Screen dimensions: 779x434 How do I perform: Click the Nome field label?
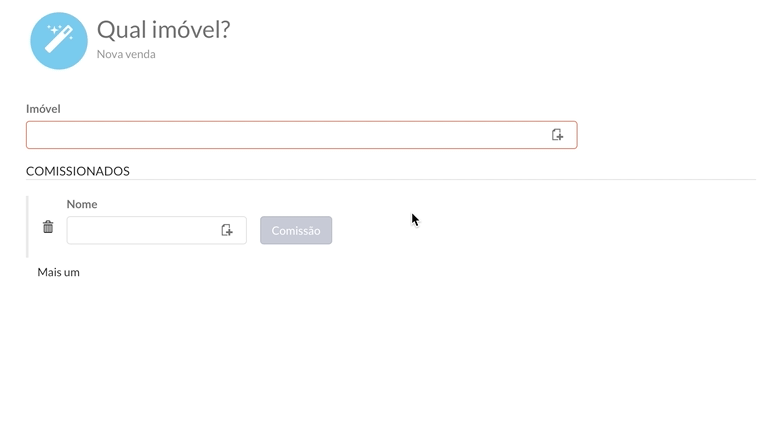(82, 204)
